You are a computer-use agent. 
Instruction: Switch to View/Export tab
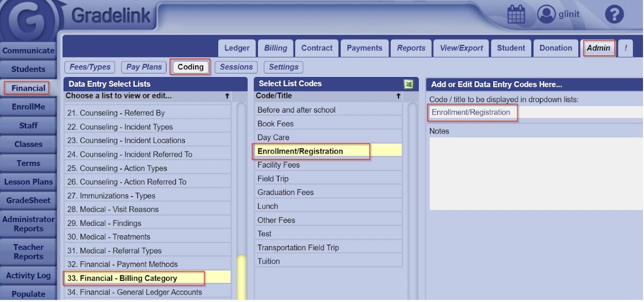click(x=461, y=48)
